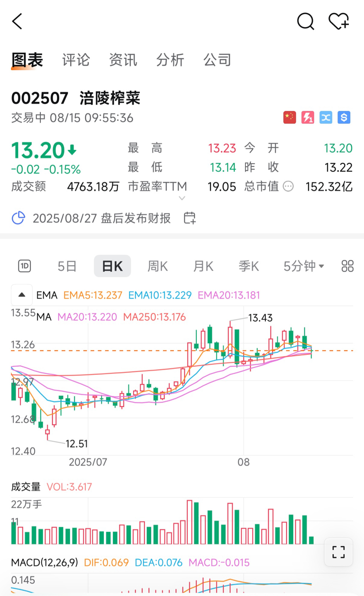Tap the MA indicator label
This screenshot has height=596, width=364.
44,317
